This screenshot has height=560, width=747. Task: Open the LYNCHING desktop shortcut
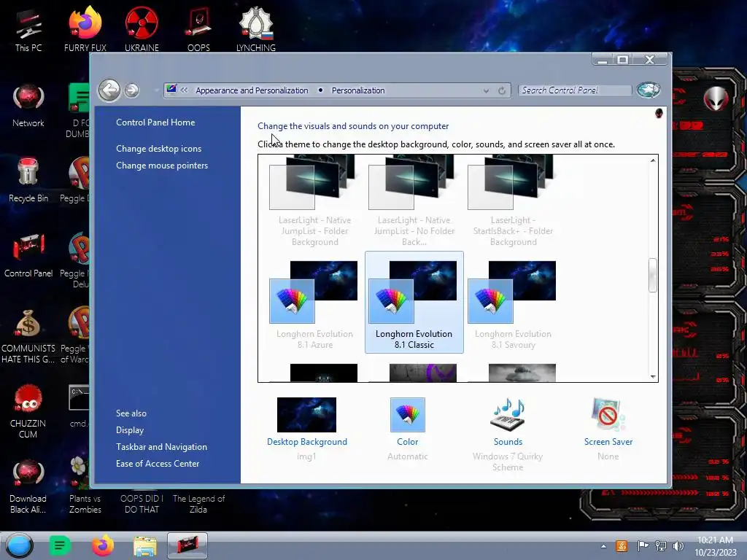pyautogui.click(x=256, y=29)
